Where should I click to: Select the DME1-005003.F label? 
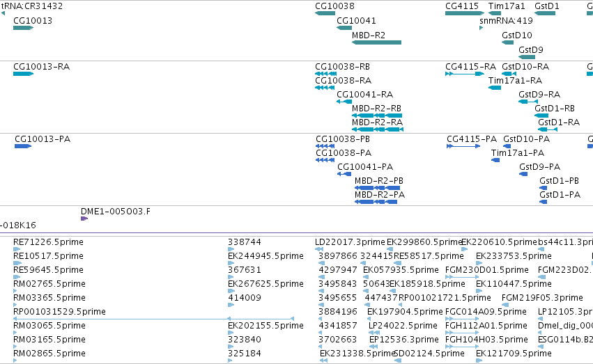point(116,212)
